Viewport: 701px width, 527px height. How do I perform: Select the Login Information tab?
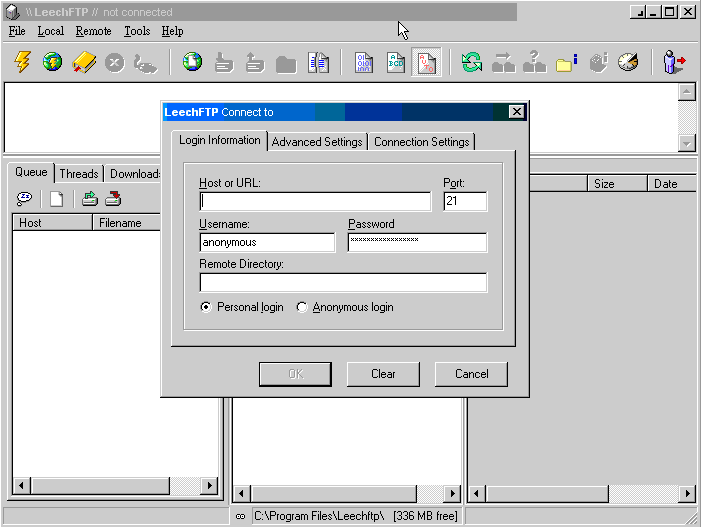(220, 140)
